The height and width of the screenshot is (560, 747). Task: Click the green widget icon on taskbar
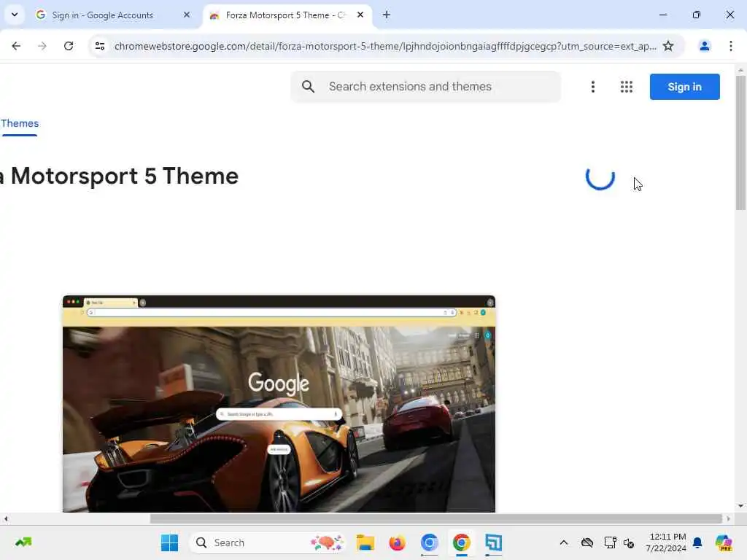pos(23,542)
